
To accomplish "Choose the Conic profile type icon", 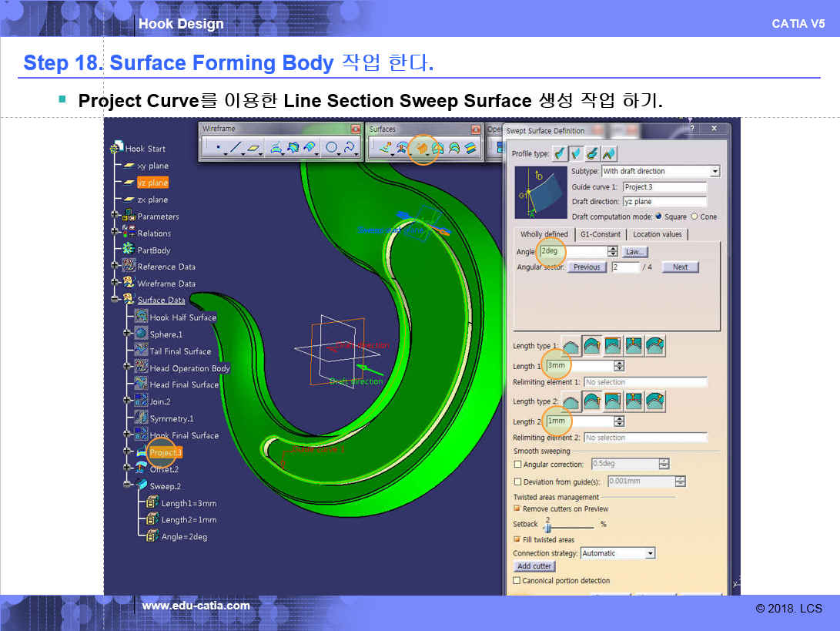I will (608, 153).
